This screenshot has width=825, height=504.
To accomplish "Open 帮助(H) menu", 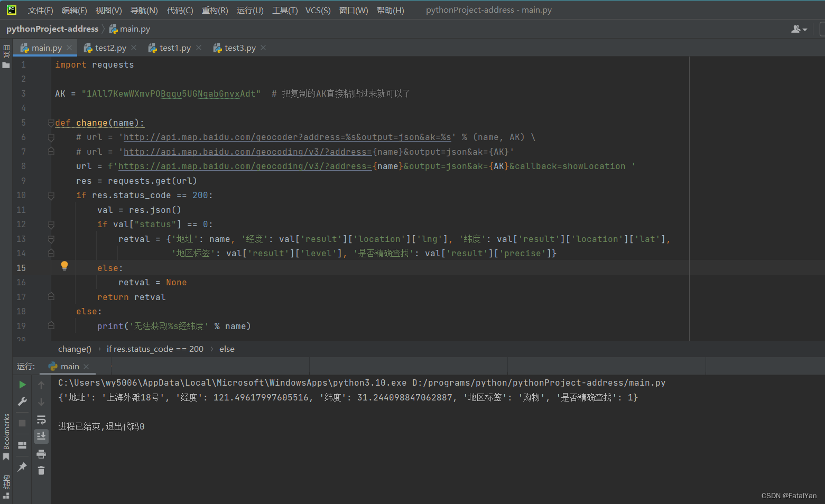I will pyautogui.click(x=390, y=10).
